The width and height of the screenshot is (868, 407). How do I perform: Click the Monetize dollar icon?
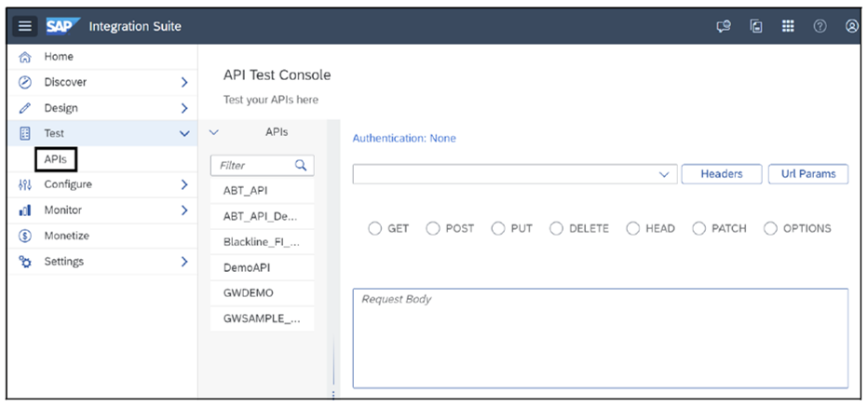tap(25, 236)
